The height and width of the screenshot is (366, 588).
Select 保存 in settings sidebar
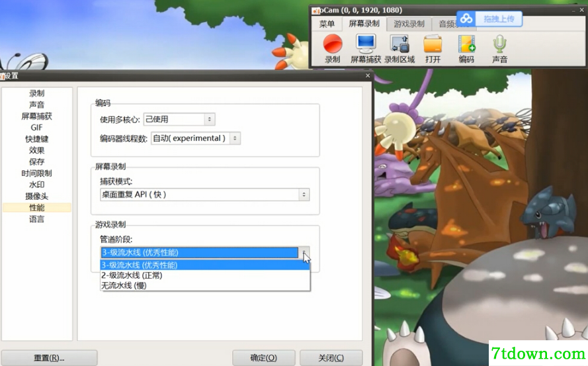pyautogui.click(x=37, y=161)
